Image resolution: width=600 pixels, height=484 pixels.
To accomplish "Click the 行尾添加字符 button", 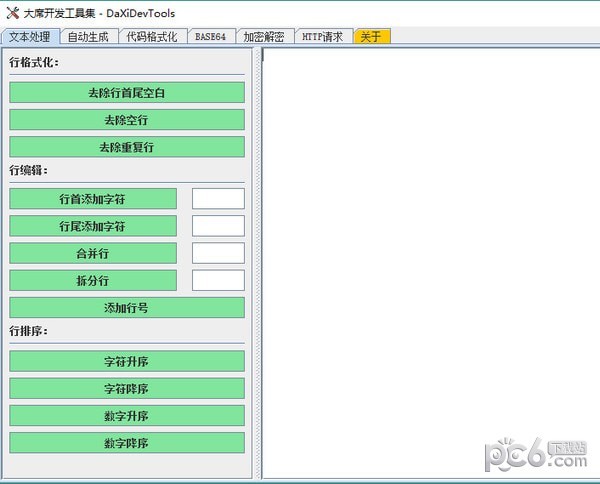I will coord(93,226).
